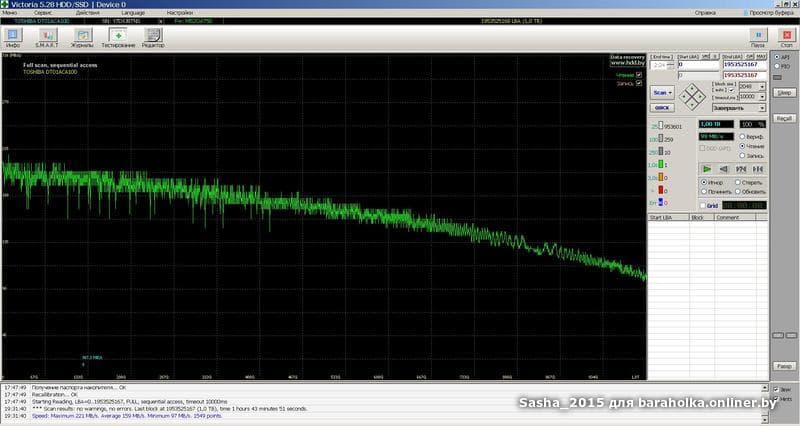Select the Обновить radio option

pyautogui.click(x=738, y=191)
